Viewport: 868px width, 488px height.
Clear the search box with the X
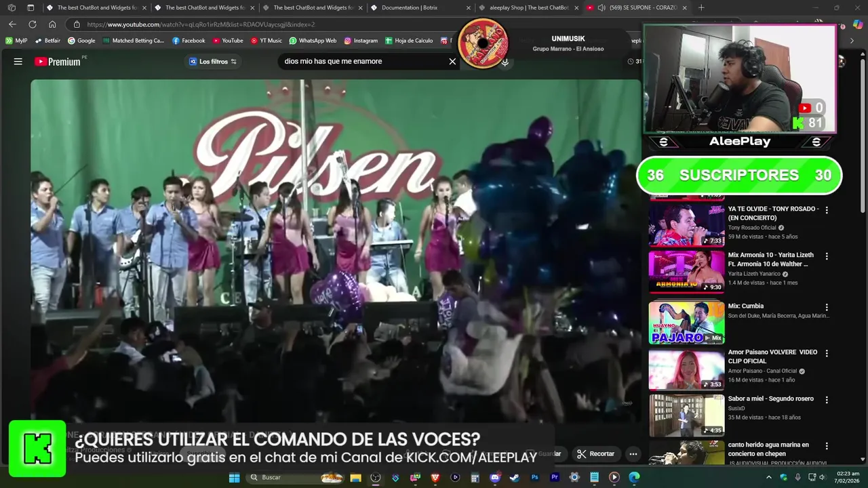tap(452, 61)
